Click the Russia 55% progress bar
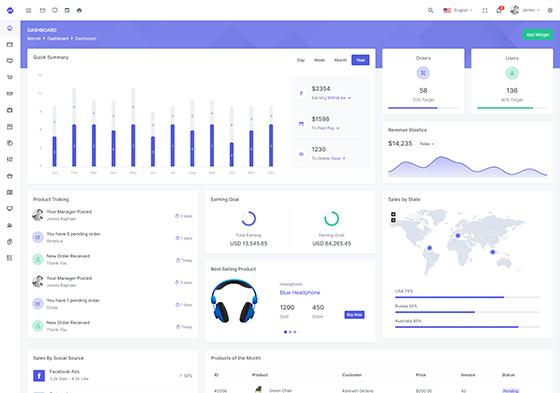 [x=468, y=312]
